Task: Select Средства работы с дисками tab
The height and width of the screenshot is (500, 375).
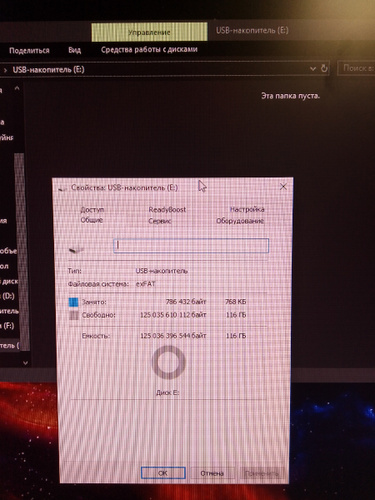Action: (x=149, y=50)
